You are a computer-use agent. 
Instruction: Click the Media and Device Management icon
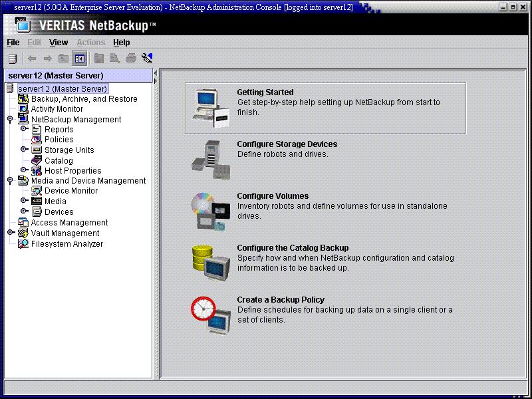(x=23, y=180)
